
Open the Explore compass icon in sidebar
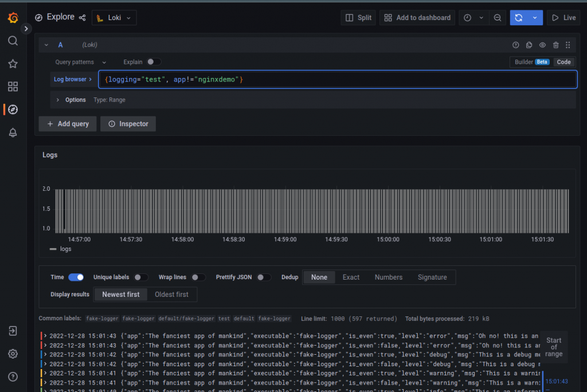(x=13, y=109)
